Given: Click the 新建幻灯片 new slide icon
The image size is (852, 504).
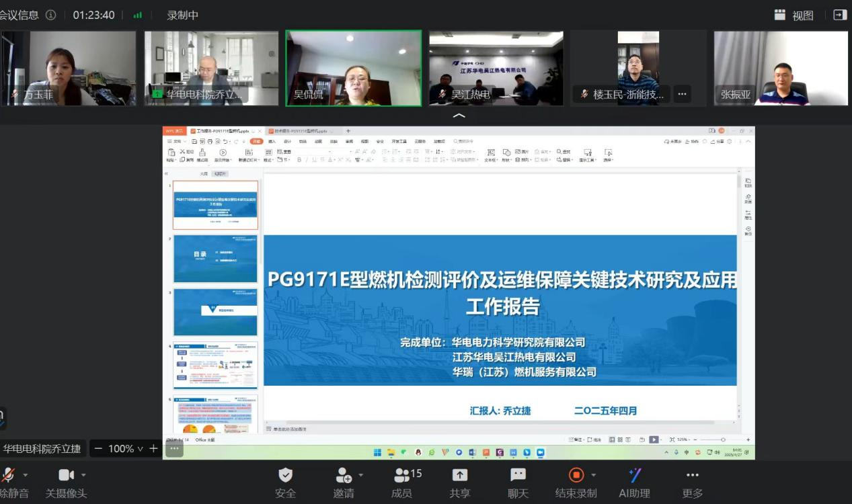Looking at the screenshot, I should click(x=249, y=153).
